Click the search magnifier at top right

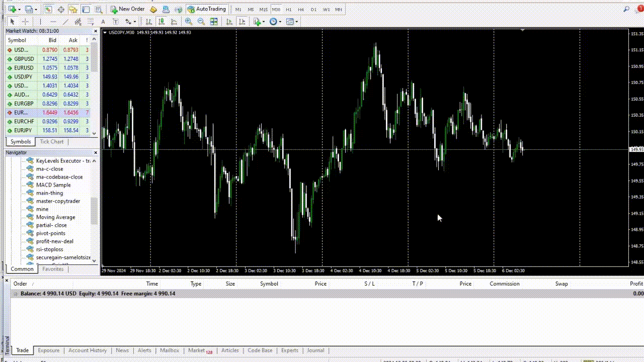tap(626, 9)
